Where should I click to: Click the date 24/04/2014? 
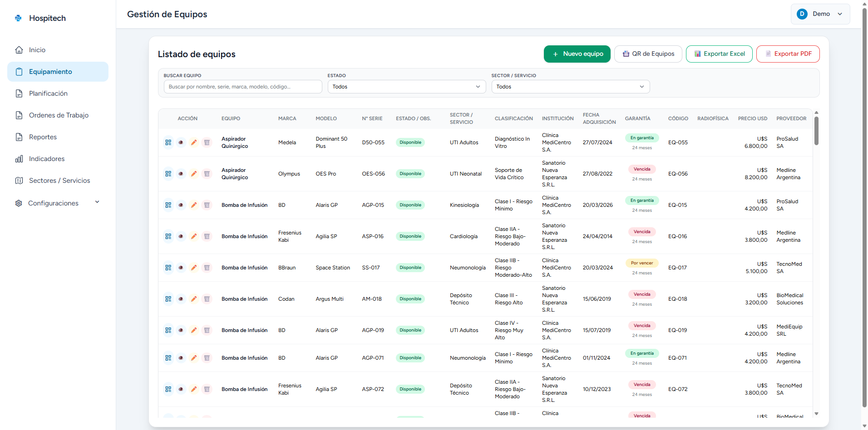[x=597, y=236]
